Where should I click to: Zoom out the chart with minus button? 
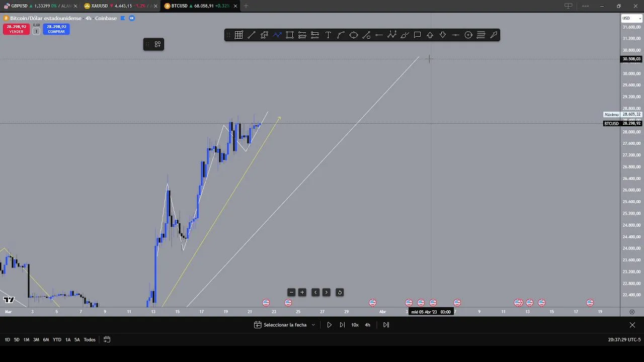coord(291,292)
